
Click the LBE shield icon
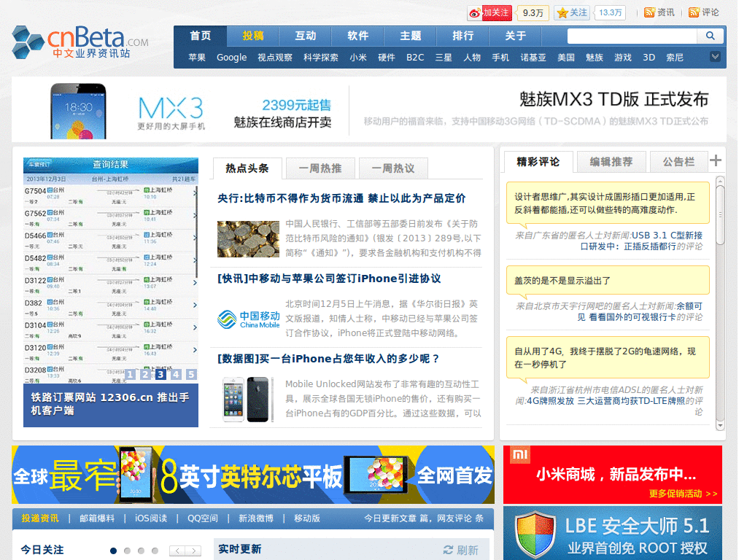[x=535, y=534]
